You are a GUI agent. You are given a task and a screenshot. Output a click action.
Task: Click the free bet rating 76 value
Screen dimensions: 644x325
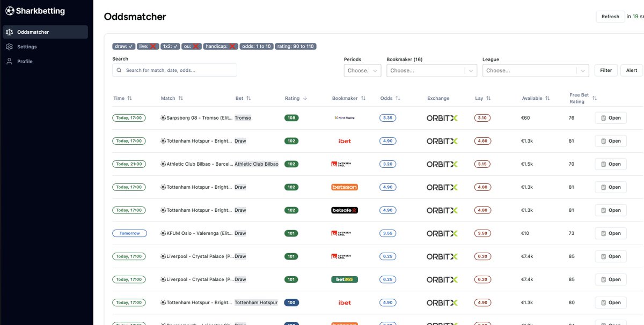[572, 118]
